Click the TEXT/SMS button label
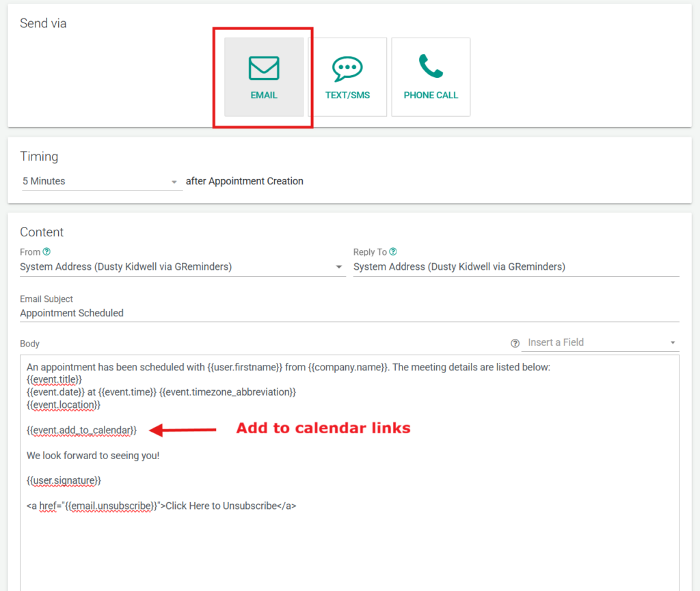700x591 pixels. point(347,95)
